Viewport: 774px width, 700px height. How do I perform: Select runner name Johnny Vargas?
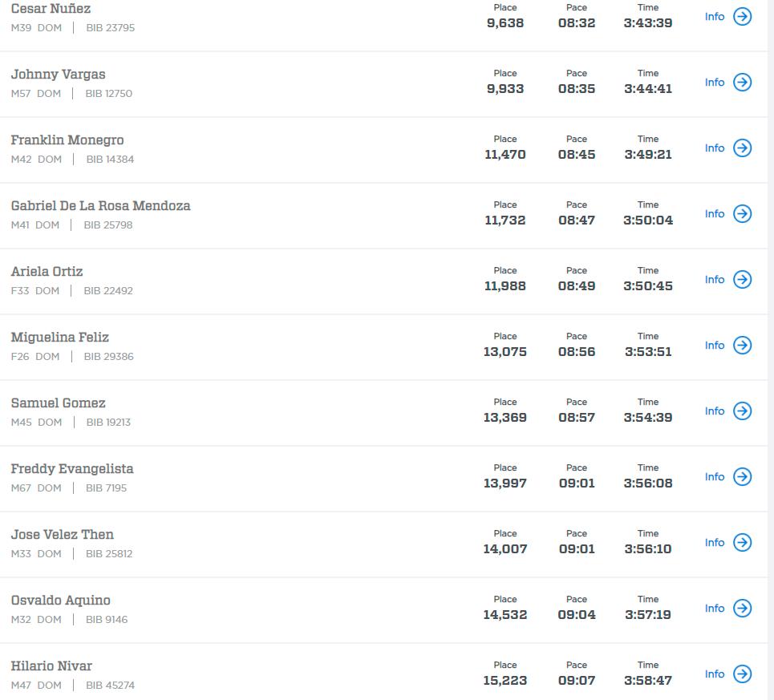click(58, 75)
